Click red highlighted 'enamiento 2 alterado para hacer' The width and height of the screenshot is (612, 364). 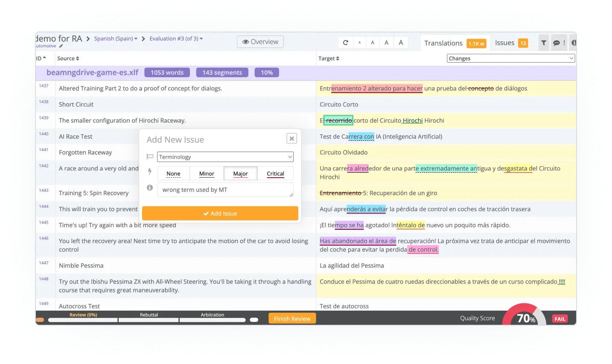377,88
